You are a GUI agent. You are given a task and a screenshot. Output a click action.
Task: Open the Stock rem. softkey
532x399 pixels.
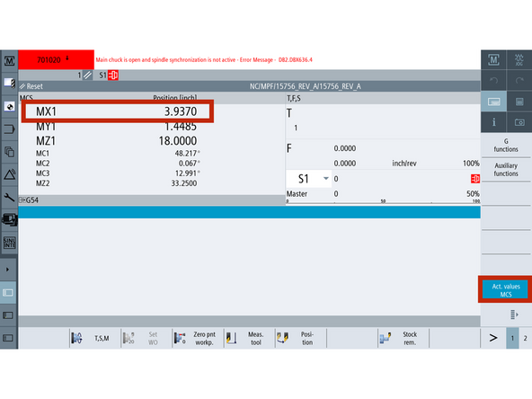pyautogui.click(x=403, y=338)
